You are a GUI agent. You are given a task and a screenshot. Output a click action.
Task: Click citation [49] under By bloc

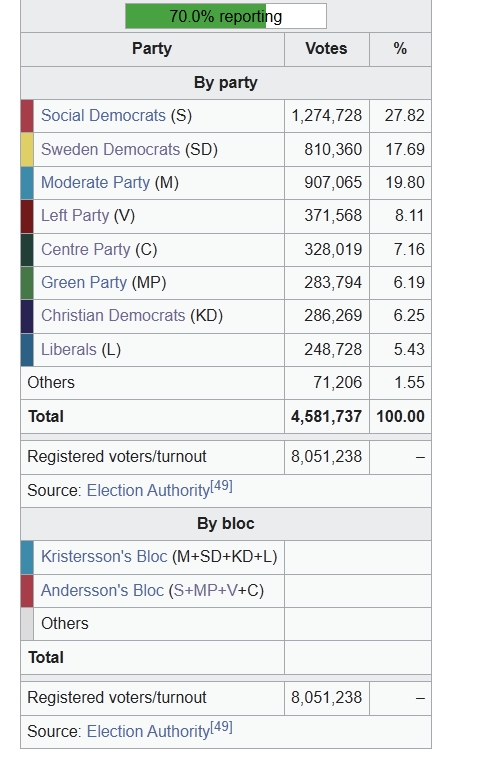221,726
